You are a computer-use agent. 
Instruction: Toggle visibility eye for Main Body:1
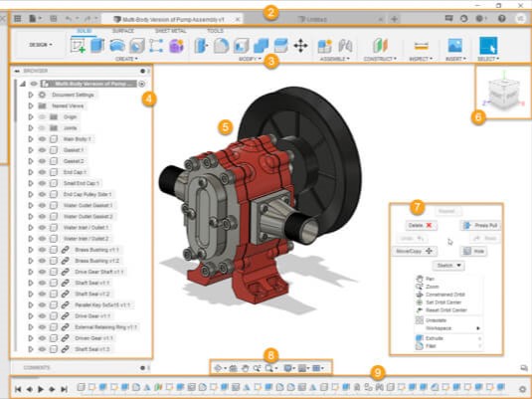click(x=42, y=139)
